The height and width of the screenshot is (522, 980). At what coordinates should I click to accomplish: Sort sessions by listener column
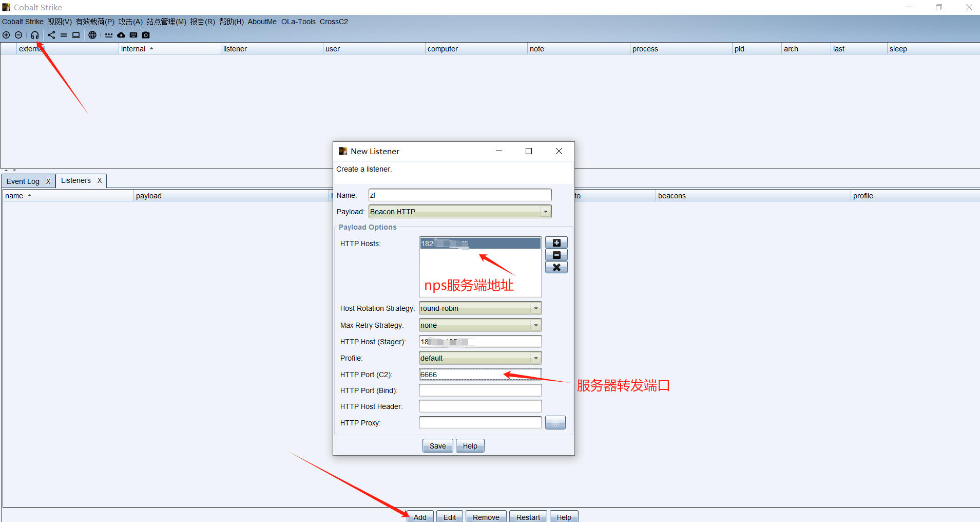[x=272, y=49]
